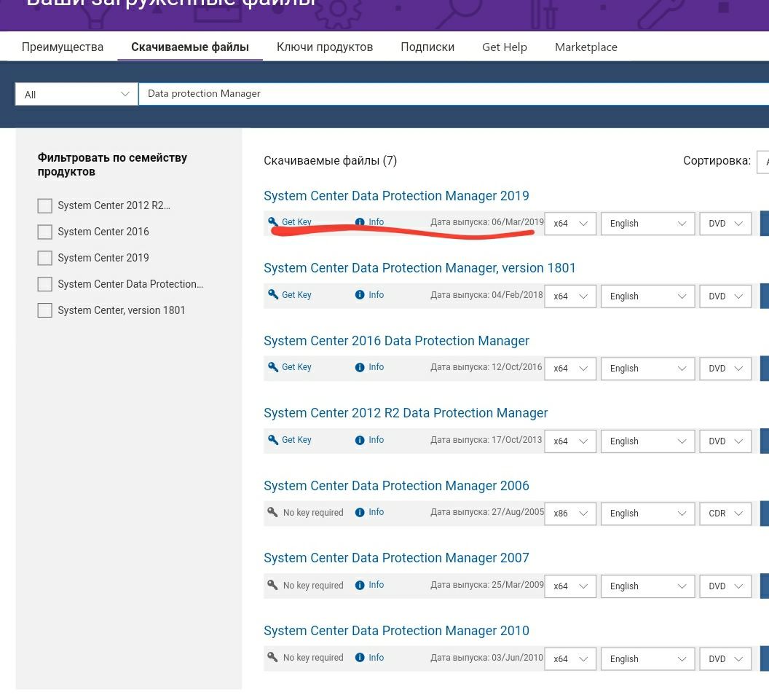The height and width of the screenshot is (700, 769).
Task: Open the All category dropdown
Action: pyautogui.click(x=76, y=94)
